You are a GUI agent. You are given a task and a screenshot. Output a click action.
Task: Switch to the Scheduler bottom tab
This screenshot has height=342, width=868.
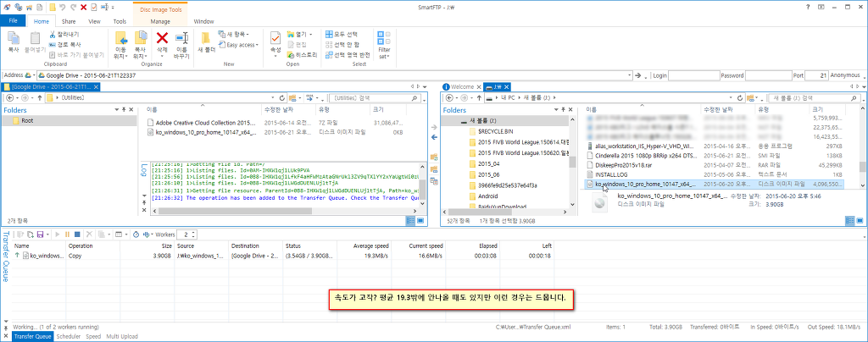70,336
